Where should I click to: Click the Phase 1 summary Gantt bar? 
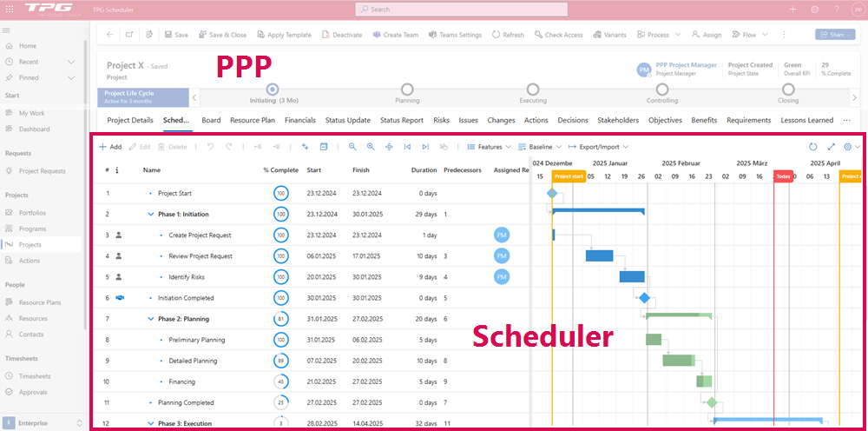pyautogui.click(x=598, y=210)
